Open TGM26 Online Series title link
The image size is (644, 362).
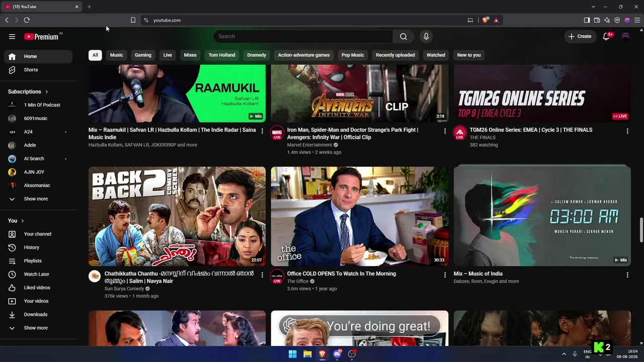pyautogui.click(x=531, y=130)
